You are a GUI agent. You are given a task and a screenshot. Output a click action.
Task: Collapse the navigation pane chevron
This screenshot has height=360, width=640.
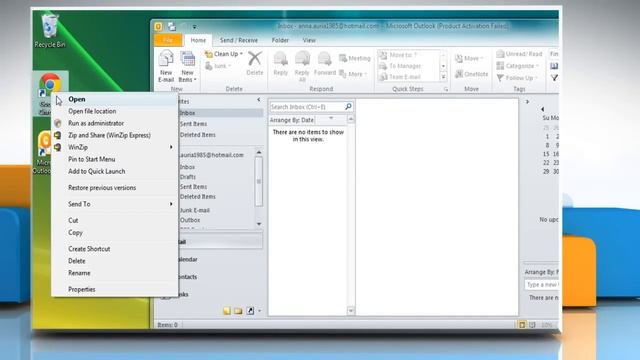coord(258,100)
